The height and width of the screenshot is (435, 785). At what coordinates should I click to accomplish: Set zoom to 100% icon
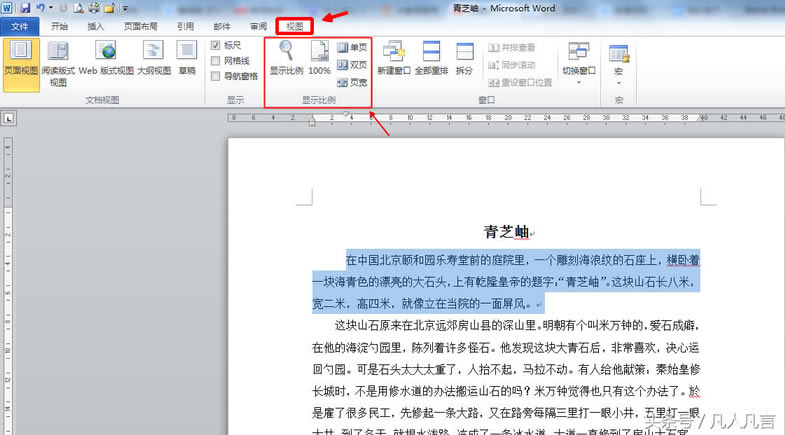[x=319, y=58]
